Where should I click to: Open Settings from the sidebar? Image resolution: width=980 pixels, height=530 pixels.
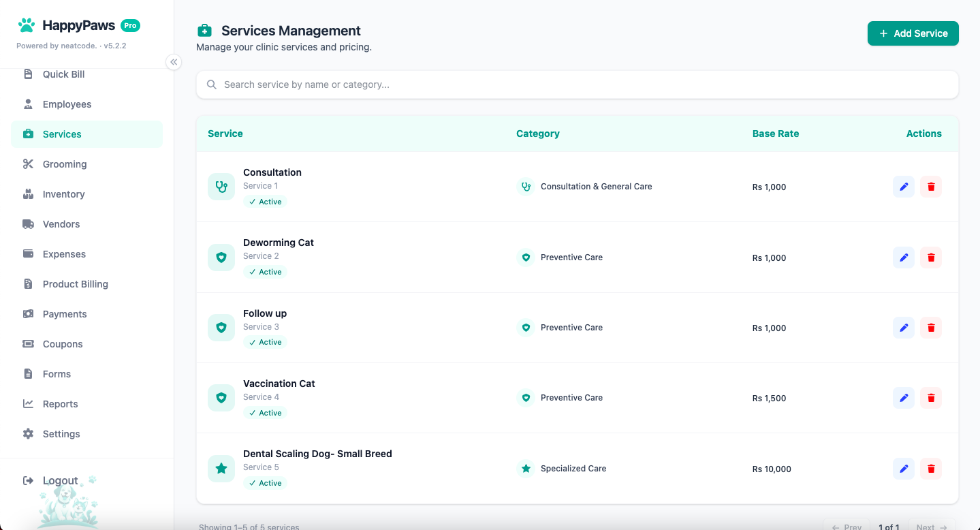coord(86,434)
